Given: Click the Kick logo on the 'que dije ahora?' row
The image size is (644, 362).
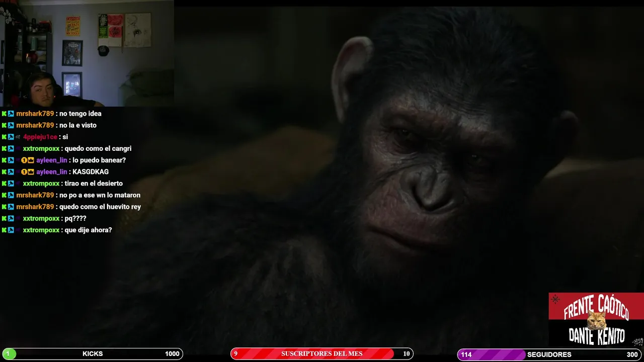Looking at the screenshot, I should point(4,230).
